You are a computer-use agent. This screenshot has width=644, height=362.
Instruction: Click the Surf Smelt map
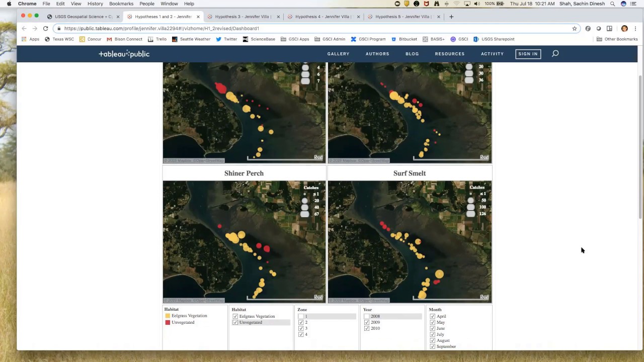point(410,242)
